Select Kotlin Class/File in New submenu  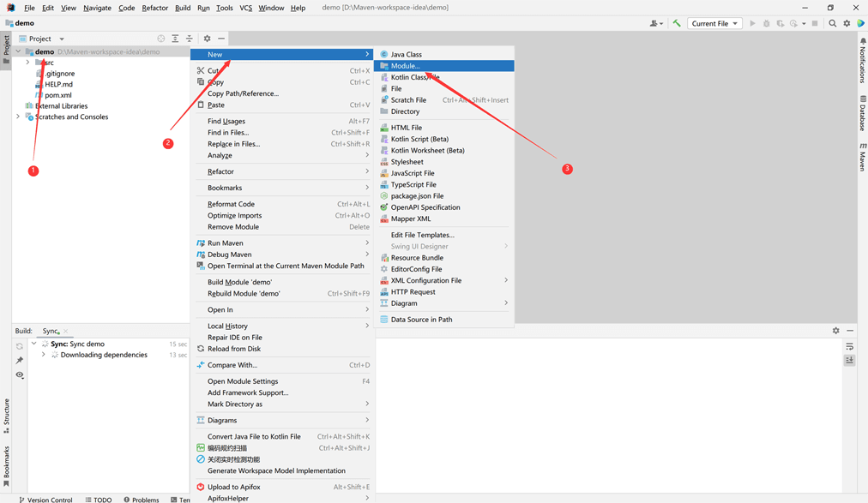[444, 77]
